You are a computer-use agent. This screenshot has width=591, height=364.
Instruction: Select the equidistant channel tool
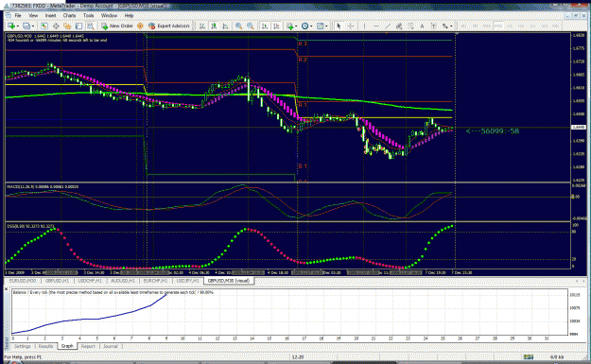click(x=399, y=26)
